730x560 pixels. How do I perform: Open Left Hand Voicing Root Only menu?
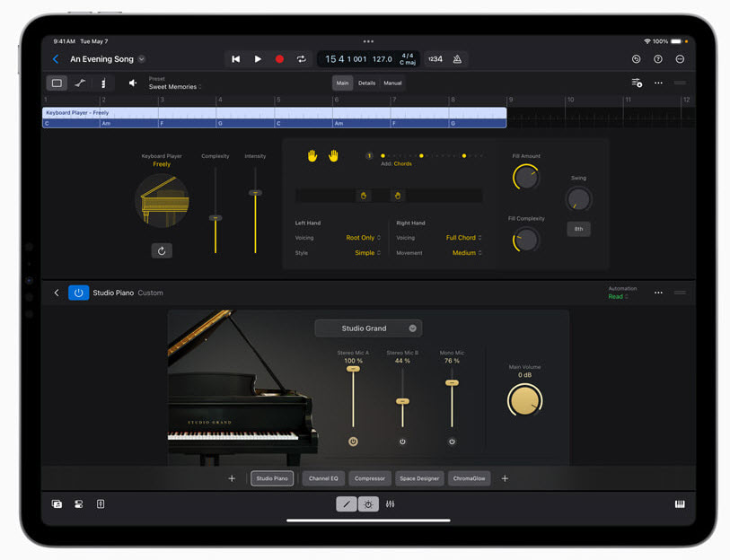tap(363, 238)
